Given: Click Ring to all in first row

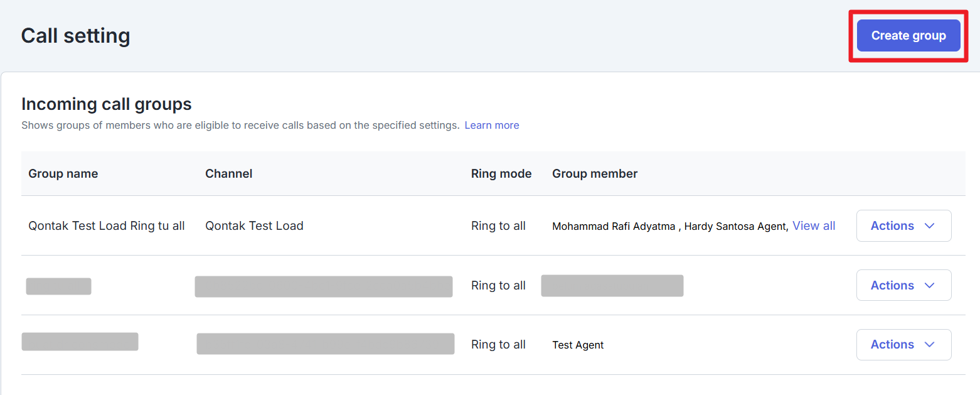Looking at the screenshot, I should coord(498,226).
